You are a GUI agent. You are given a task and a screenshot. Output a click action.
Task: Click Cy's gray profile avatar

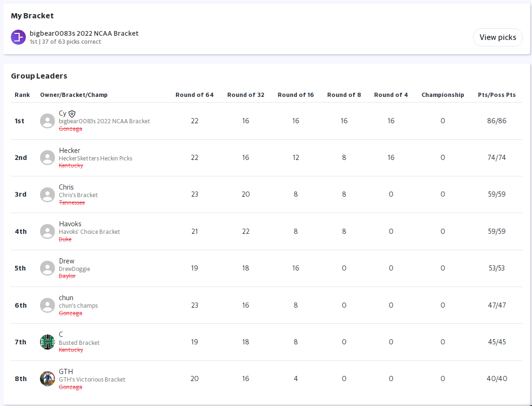tap(48, 121)
